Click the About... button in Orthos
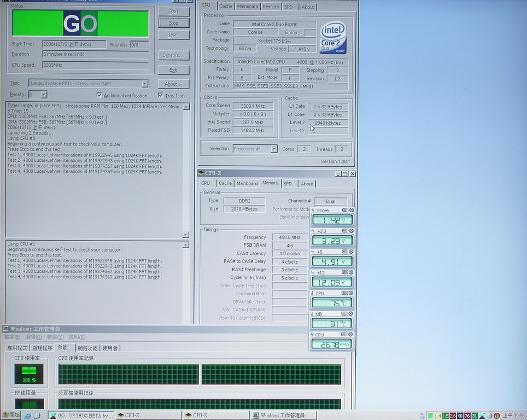527x420 pixels. point(173,84)
